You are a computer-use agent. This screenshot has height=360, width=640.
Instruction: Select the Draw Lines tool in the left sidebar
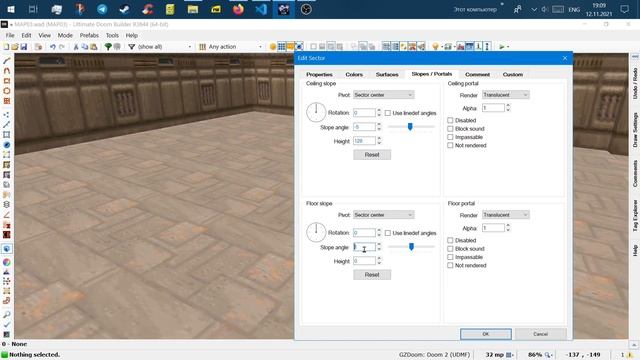click(x=7, y=61)
